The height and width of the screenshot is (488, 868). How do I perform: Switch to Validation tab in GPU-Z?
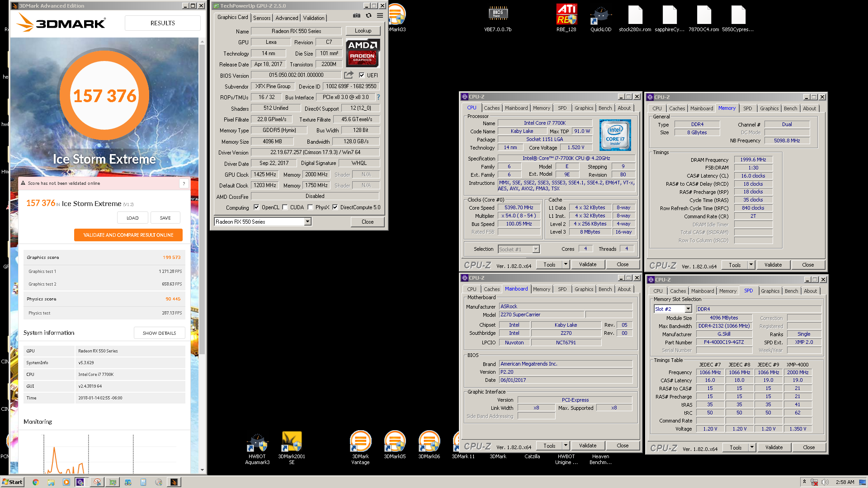314,18
